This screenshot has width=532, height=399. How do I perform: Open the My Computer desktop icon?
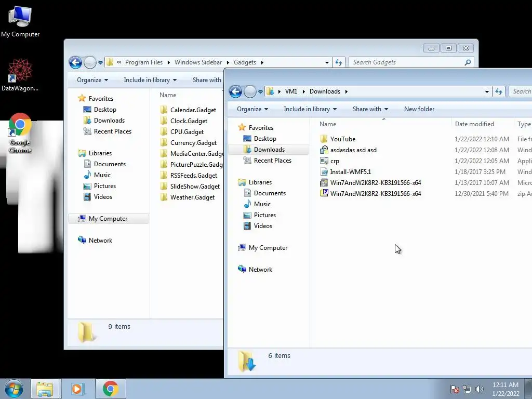coord(20,21)
